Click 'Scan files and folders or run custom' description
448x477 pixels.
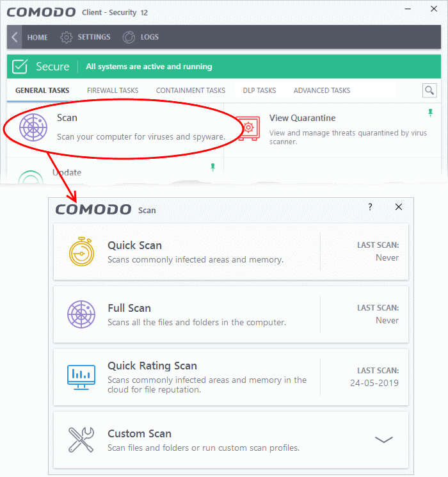click(x=204, y=448)
